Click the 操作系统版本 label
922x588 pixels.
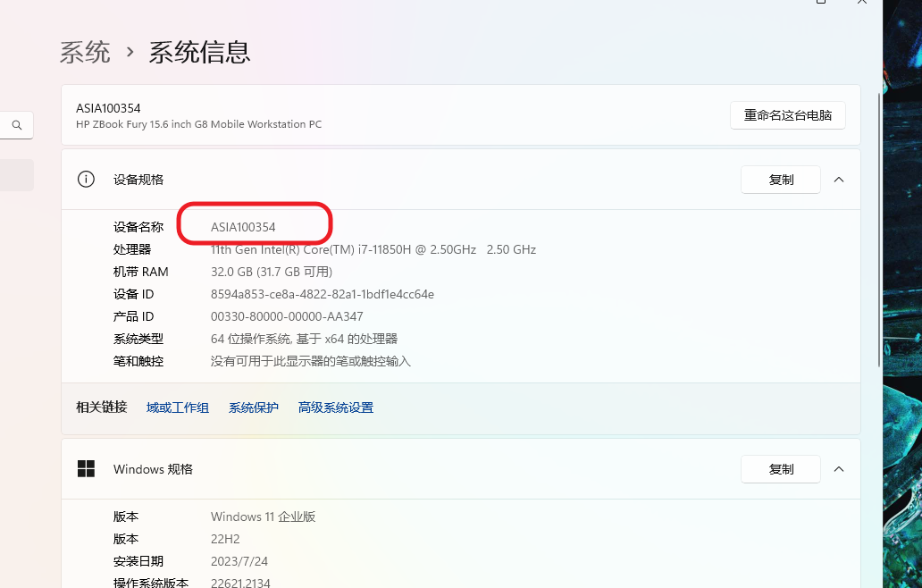coord(150,583)
